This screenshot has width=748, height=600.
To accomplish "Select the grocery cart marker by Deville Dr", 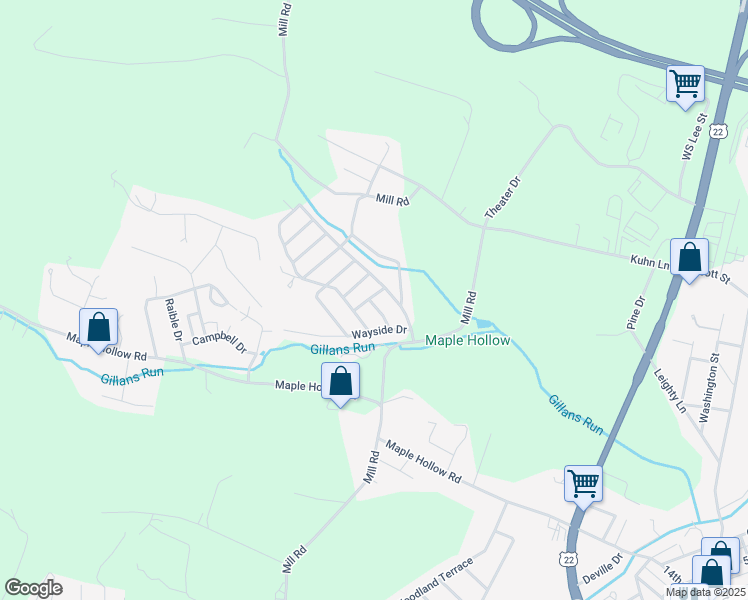I will click(583, 486).
